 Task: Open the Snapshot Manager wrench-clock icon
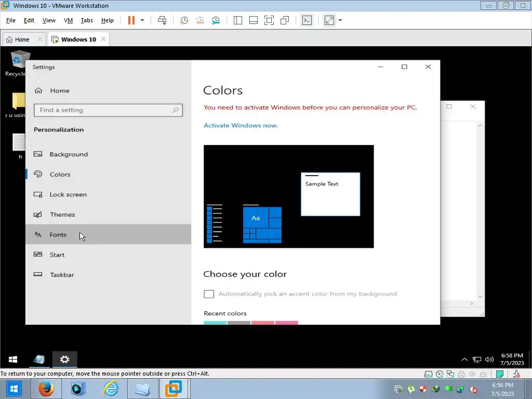(x=216, y=20)
